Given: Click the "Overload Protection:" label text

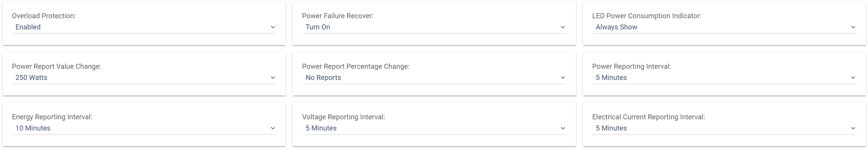Looking at the screenshot, I should (44, 16).
